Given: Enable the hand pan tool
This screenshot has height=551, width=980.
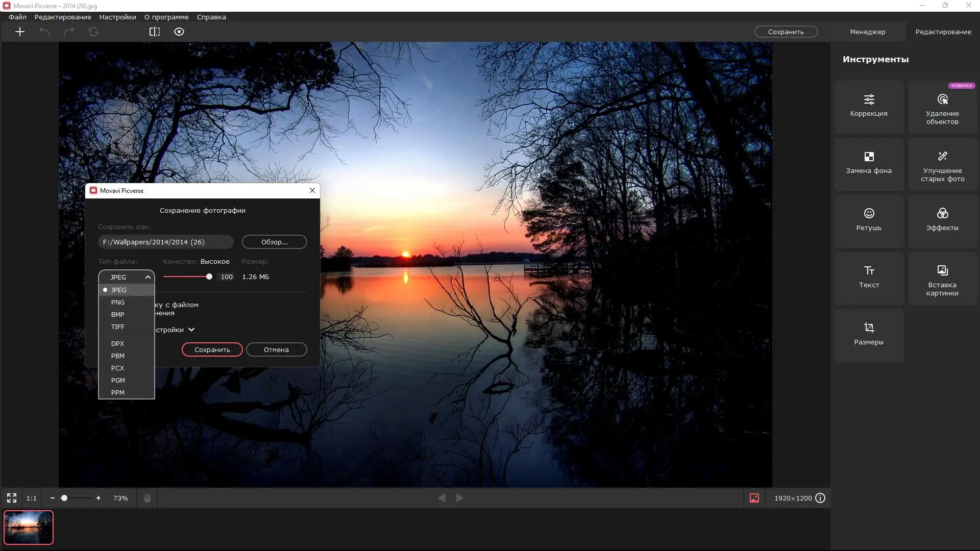Looking at the screenshot, I should [x=147, y=498].
